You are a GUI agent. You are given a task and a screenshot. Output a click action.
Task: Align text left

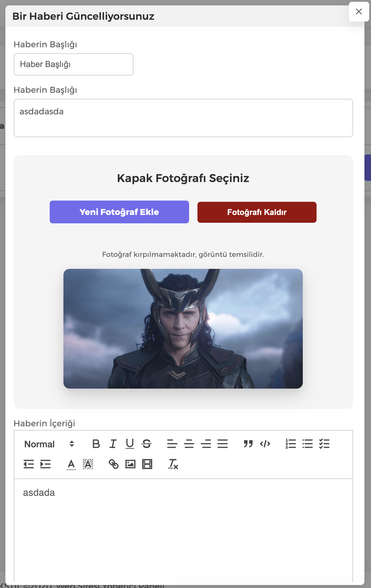pyautogui.click(x=172, y=444)
